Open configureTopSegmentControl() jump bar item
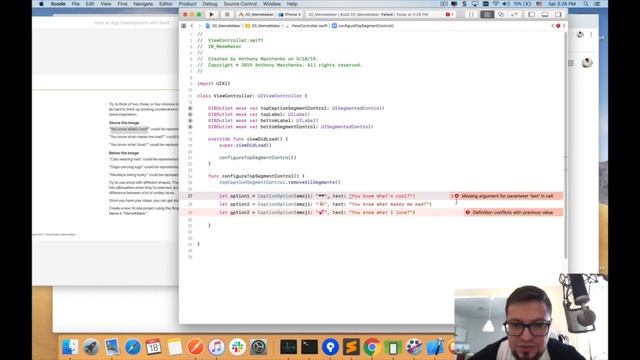640x360 pixels. click(363, 26)
